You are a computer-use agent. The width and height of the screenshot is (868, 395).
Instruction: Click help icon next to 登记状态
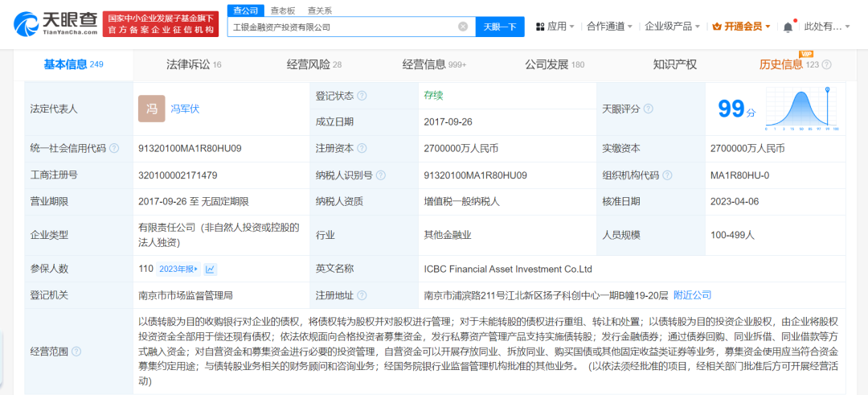[x=362, y=96]
